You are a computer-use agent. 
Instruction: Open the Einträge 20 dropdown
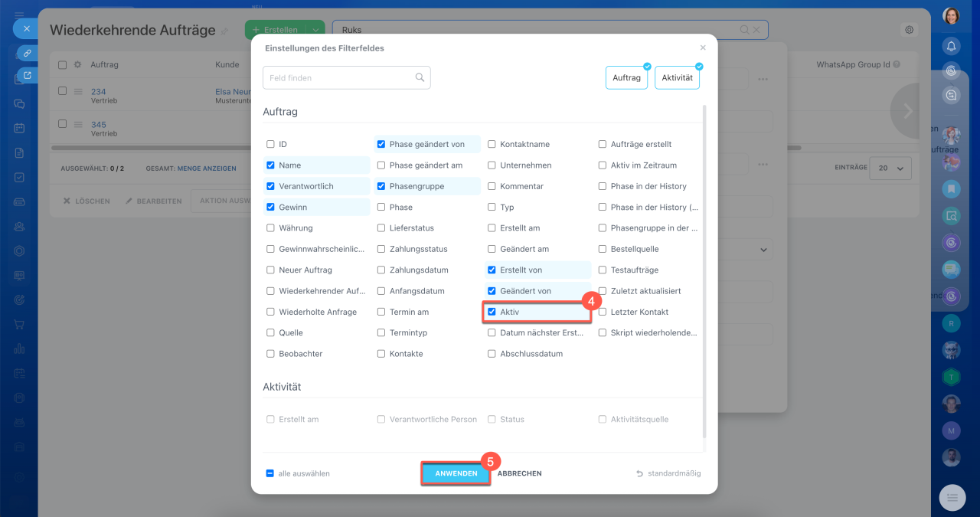pos(890,168)
